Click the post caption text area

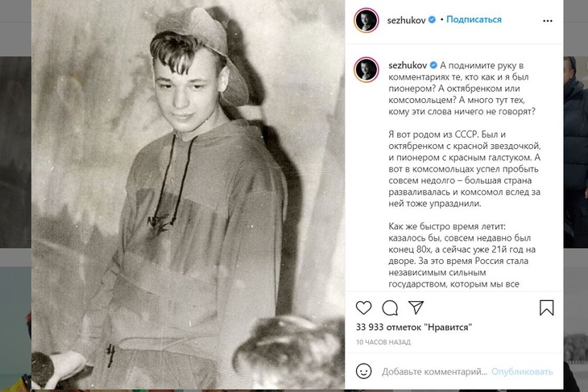[x=464, y=174]
